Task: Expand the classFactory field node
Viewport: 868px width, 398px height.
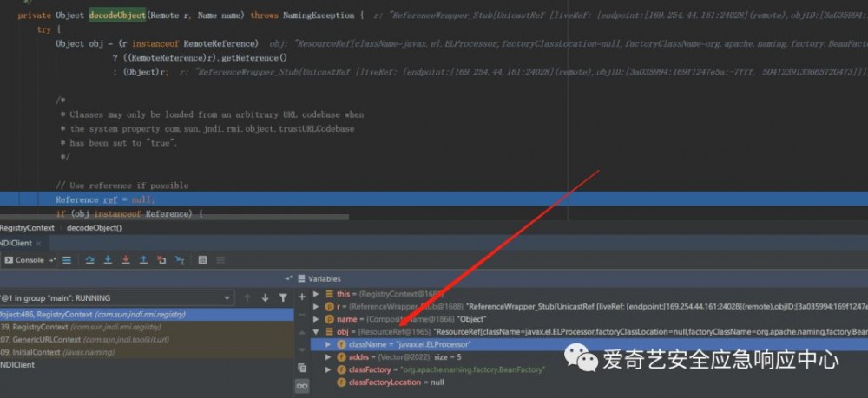Action: pyautogui.click(x=328, y=369)
